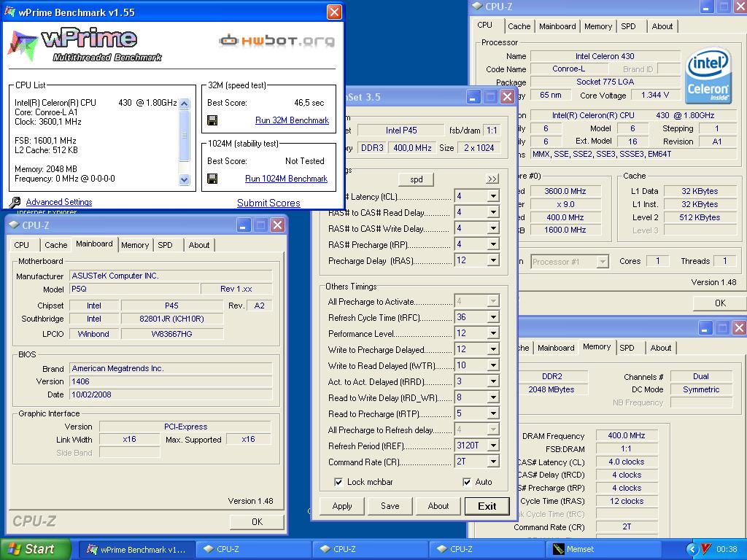Viewport: 747px width, 560px height.
Task: Open the Refresh Period (tREF) dropdown
Action: (x=493, y=446)
